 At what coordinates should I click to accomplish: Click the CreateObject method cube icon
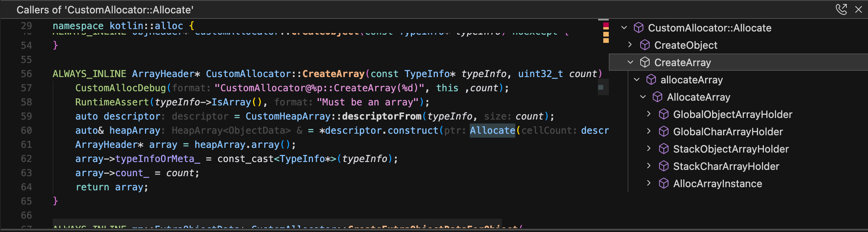coord(645,45)
